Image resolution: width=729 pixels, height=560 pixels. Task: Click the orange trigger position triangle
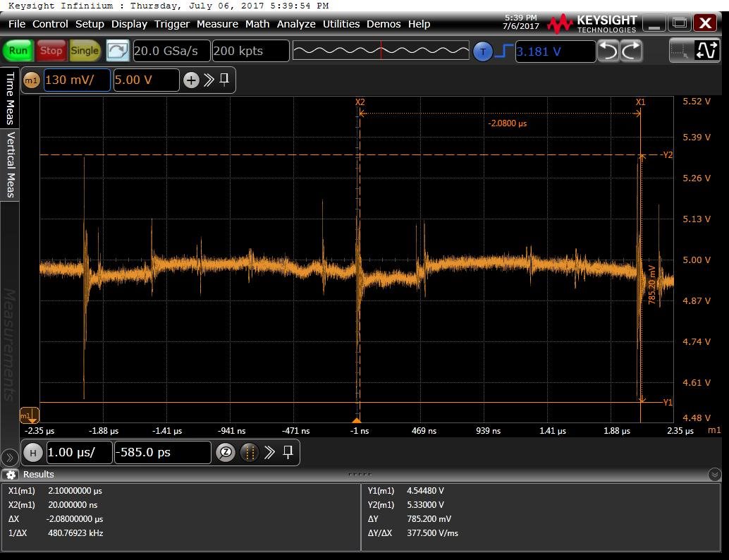point(357,420)
